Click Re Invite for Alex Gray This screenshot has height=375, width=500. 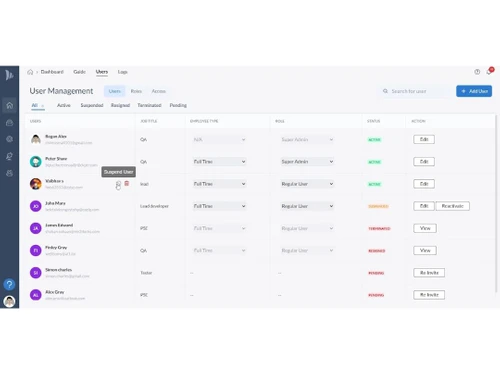coord(429,295)
